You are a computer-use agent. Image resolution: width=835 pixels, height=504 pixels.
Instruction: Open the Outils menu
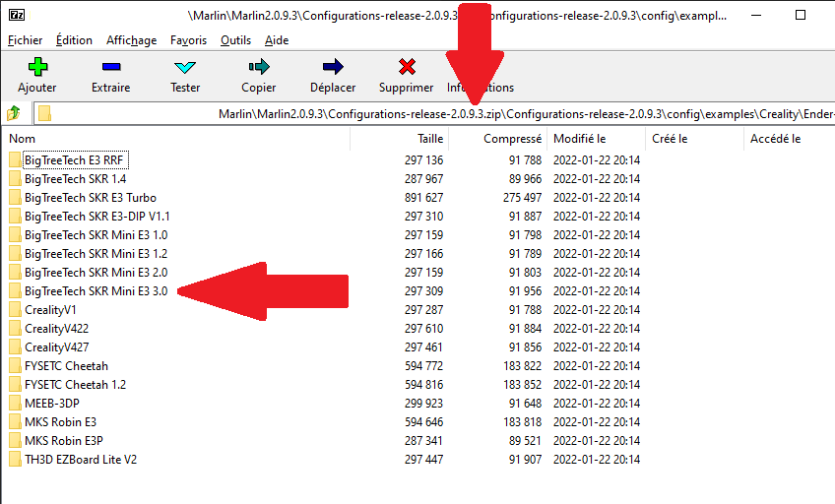(x=236, y=40)
